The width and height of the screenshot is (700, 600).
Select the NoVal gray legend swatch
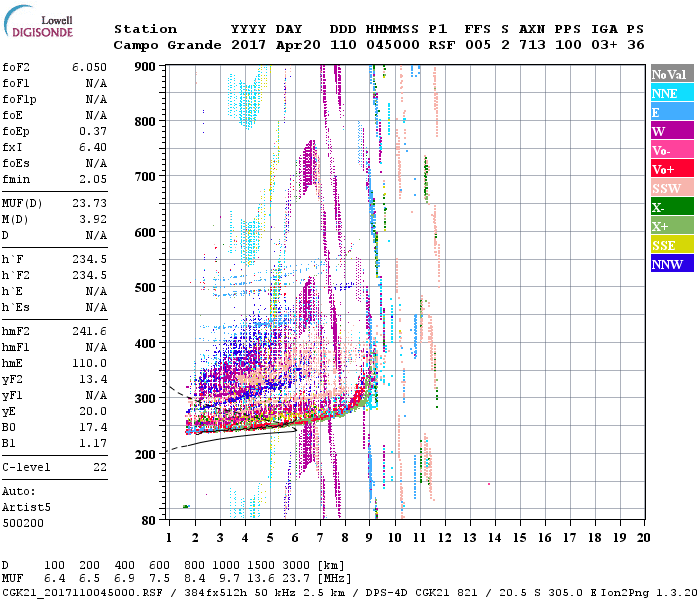pos(671,74)
